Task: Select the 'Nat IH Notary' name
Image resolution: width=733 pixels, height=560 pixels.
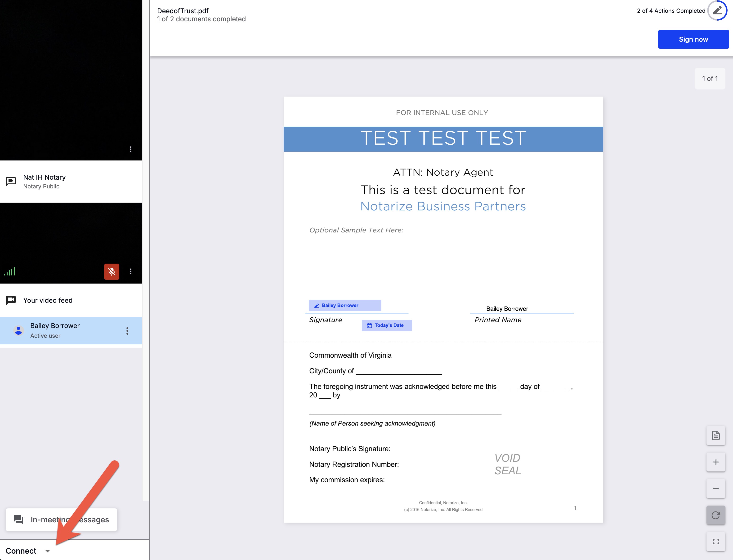Action: point(44,177)
